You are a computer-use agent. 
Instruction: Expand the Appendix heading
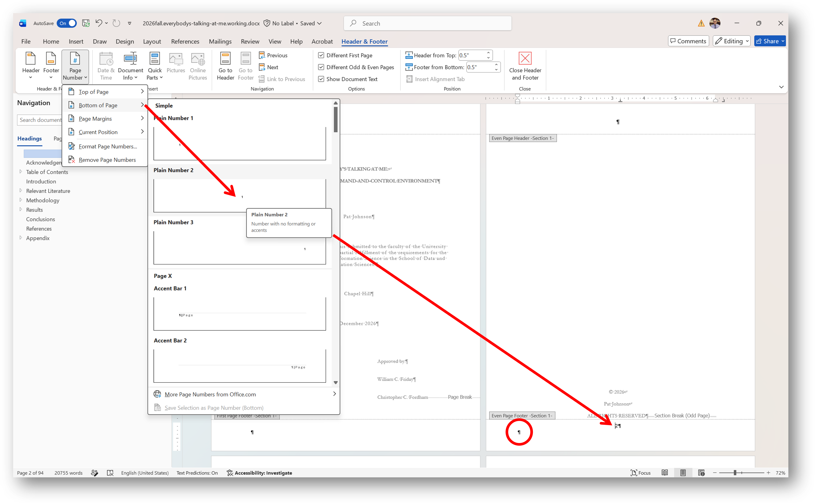click(21, 238)
